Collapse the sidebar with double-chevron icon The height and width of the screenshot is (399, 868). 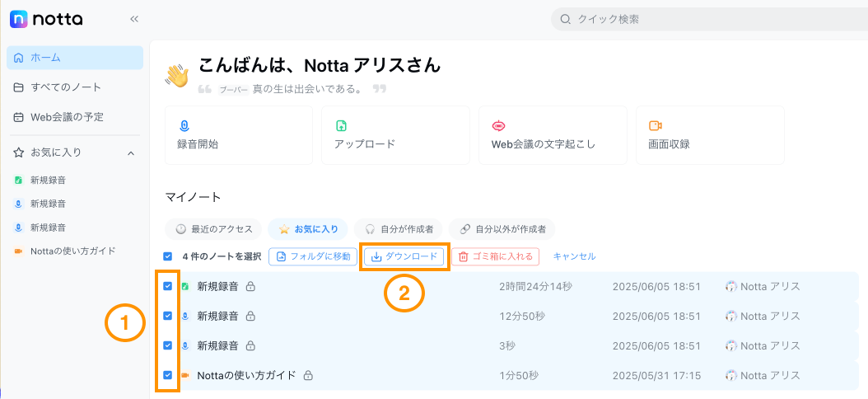(134, 20)
